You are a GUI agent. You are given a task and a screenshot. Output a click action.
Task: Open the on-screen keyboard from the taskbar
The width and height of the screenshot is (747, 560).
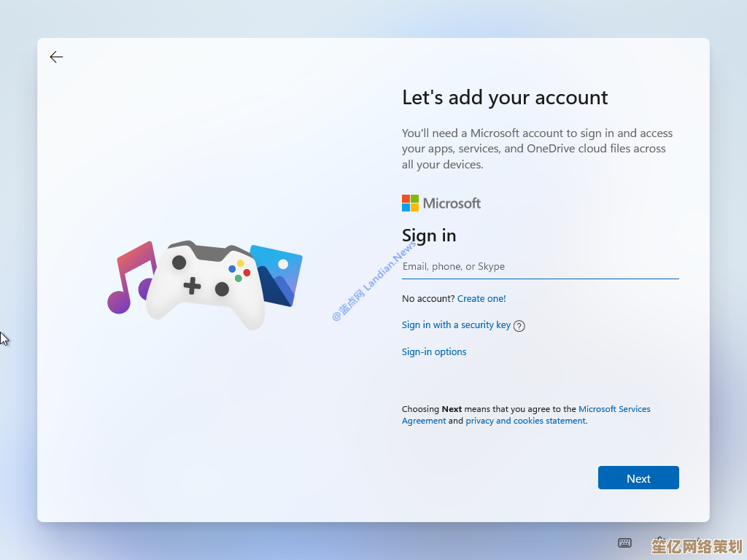[624, 542]
